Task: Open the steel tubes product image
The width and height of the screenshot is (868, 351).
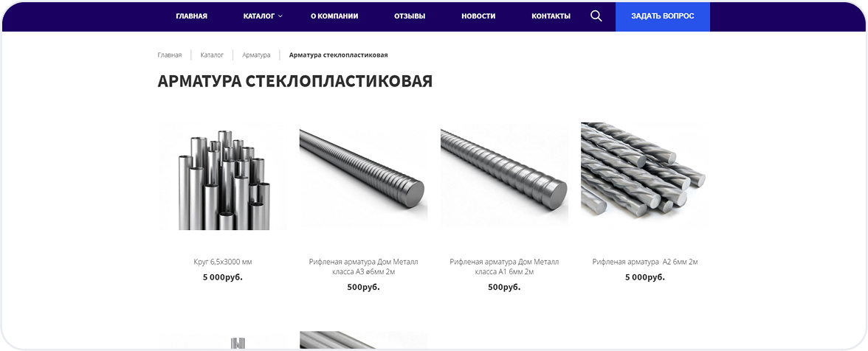Action: [223, 176]
